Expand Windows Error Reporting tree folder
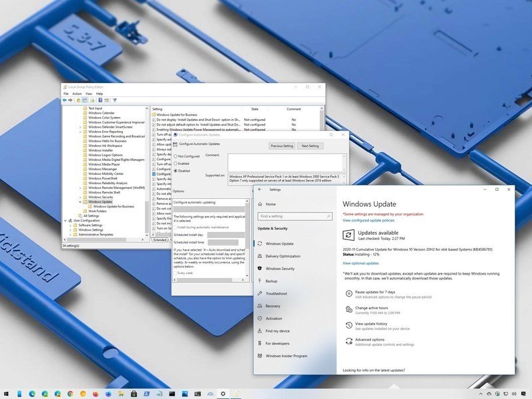The height and width of the screenshot is (399, 532). [80, 132]
